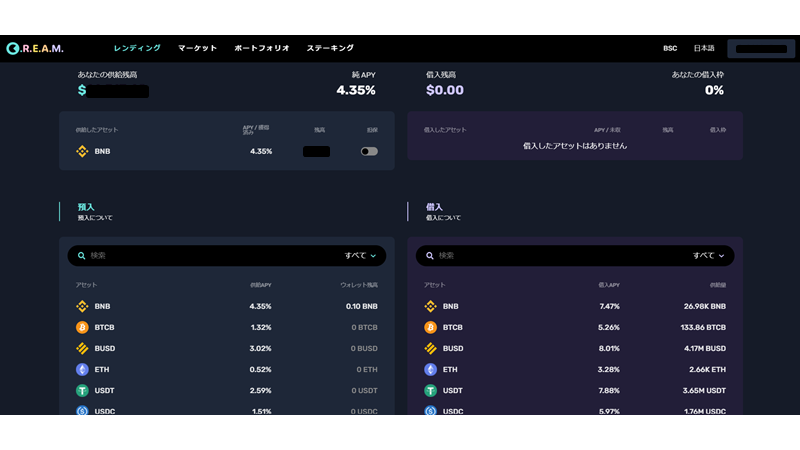Click the 2.66K ETH liquidity value

pos(707,369)
